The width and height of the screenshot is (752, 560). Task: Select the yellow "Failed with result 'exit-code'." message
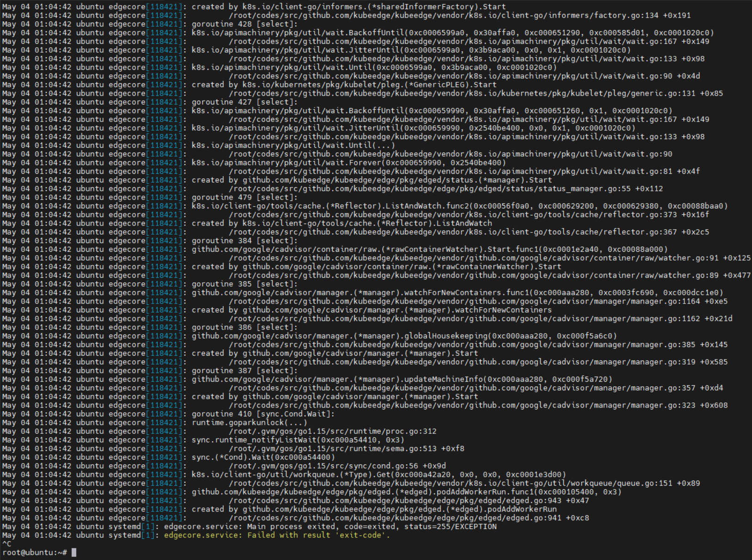point(319,535)
